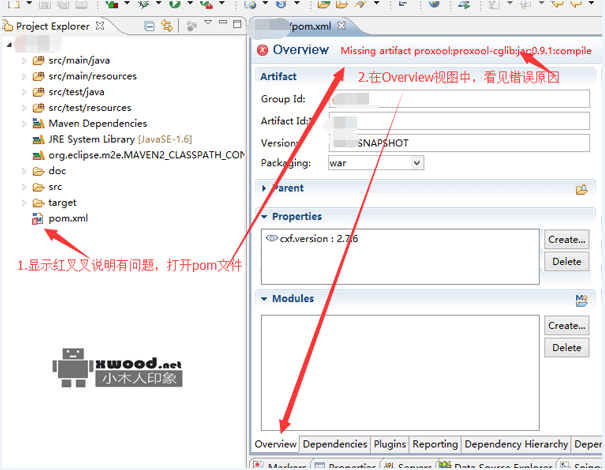Viewport: 605px width, 470px height.
Task: Click the cxf.version property icon
Action: click(272, 238)
